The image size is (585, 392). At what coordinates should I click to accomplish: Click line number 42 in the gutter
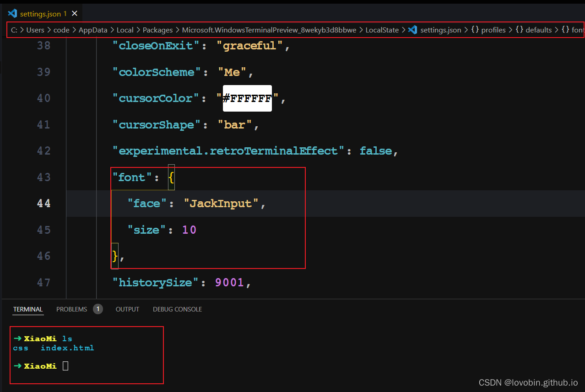point(44,151)
